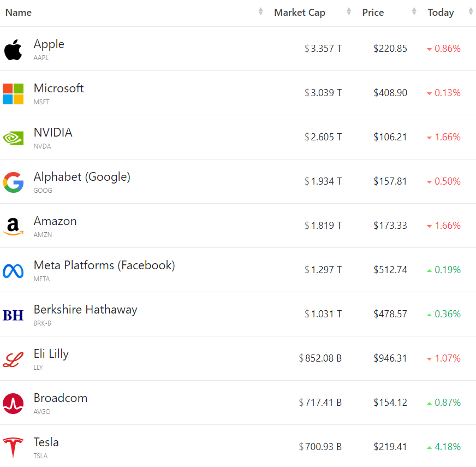The image size is (476, 467).
Task: Click the Google G logo
Action: 13,182
